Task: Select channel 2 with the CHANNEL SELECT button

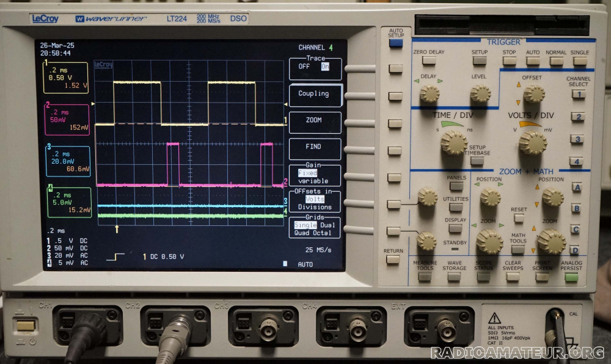Action: [x=578, y=117]
